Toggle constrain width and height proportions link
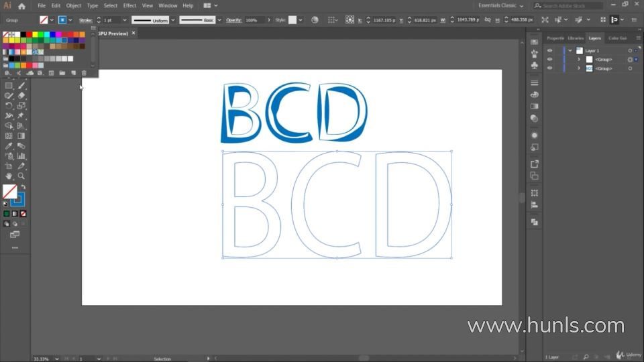Image resolution: width=644 pixels, height=362 pixels. pyautogui.click(x=488, y=19)
